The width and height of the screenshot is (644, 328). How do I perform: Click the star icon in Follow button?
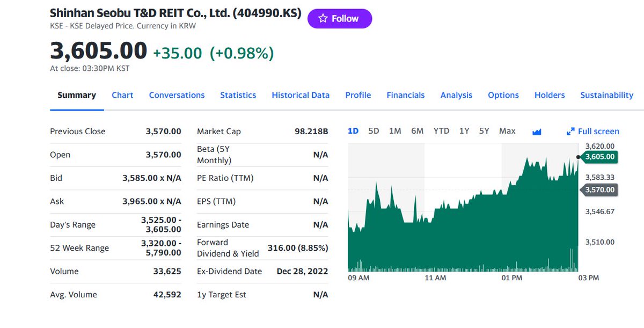tap(323, 18)
